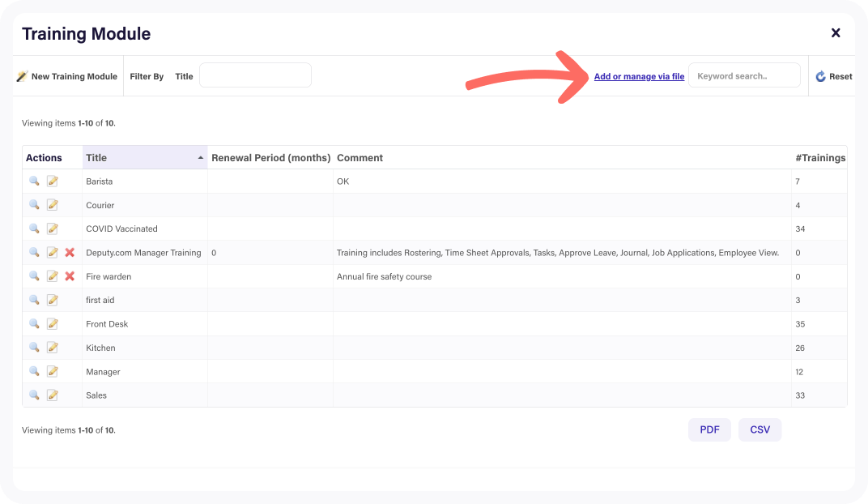Image resolution: width=868 pixels, height=504 pixels.
Task: Delete the Fire warden module
Action: point(70,276)
